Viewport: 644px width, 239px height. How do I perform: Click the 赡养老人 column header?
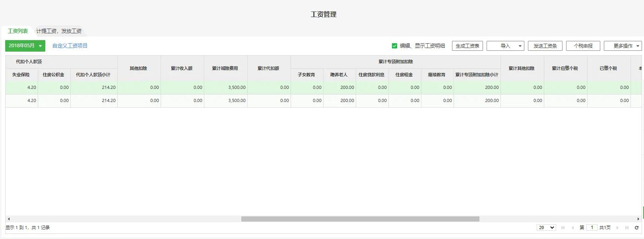pyautogui.click(x=339, y=75)
